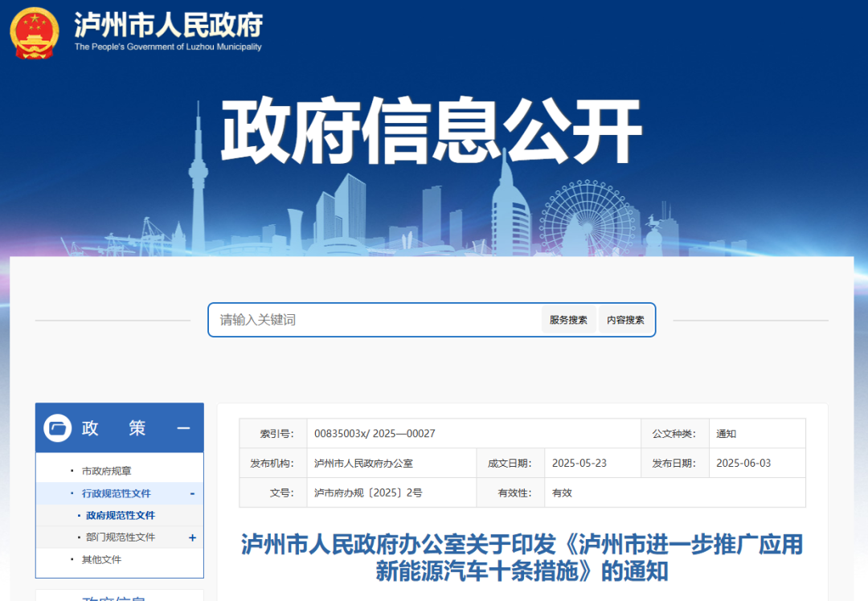Focus the 请输入关键词 search field
Screen dimensions: 868x601
click(375, 320)
